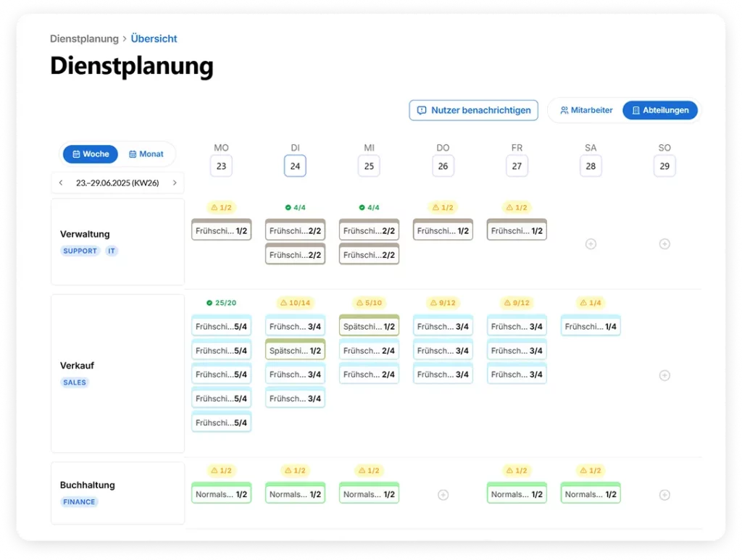This screenshot has width=742, height=560.
Task: Show Mitarbeiter view
Action: pyautogui.click(x=586, y=110)
